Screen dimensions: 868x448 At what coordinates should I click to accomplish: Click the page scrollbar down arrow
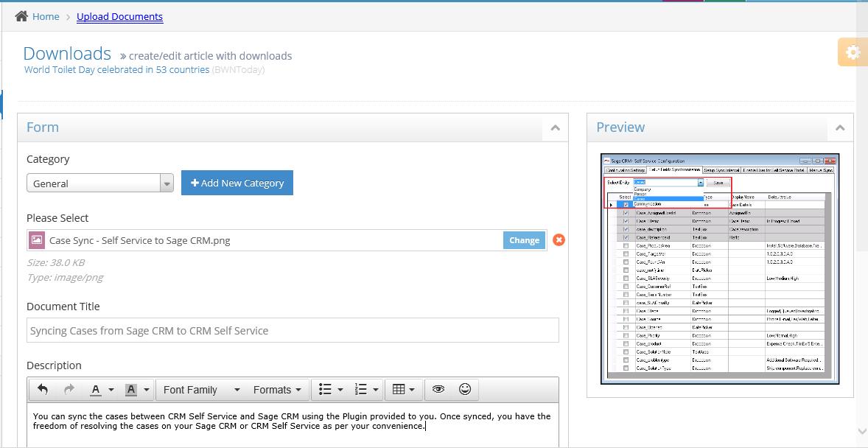[x=861, y=431]
